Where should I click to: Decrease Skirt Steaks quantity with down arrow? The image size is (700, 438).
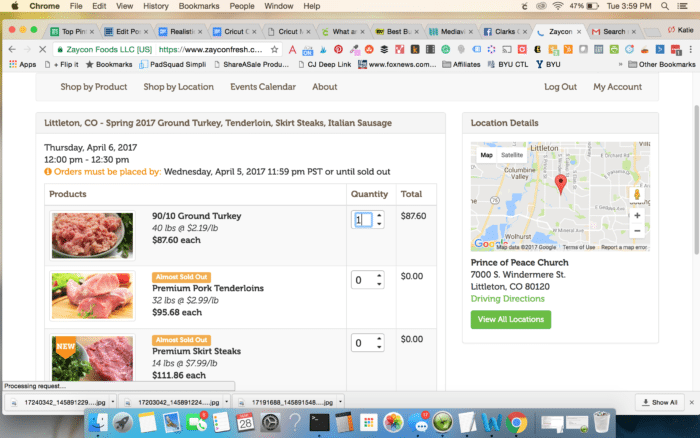point(379,347)
